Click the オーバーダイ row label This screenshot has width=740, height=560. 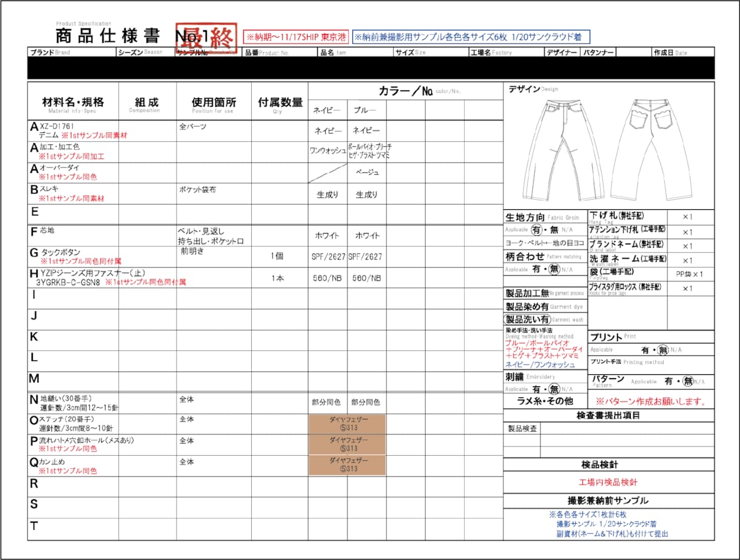pos(59,168)
